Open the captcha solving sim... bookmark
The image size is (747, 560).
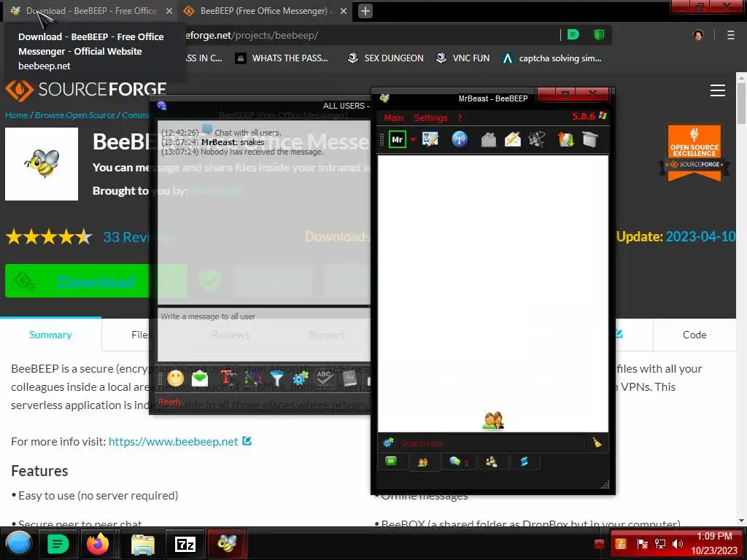552,58
